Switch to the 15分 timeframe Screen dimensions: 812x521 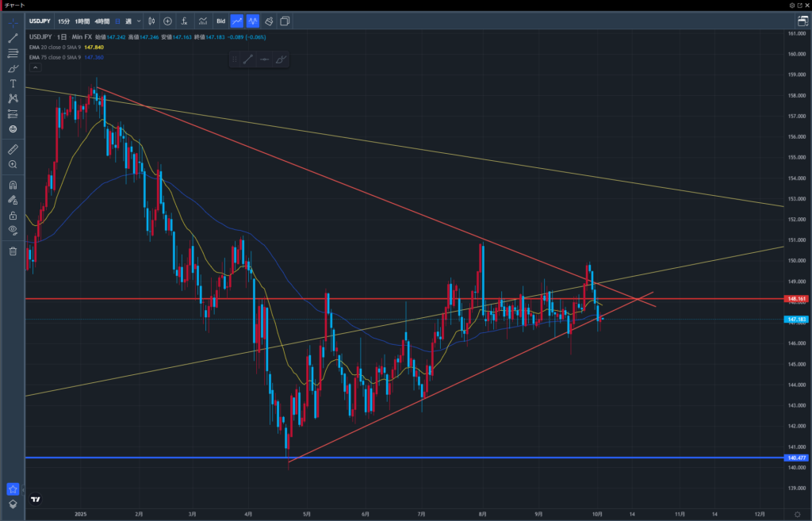64,21
